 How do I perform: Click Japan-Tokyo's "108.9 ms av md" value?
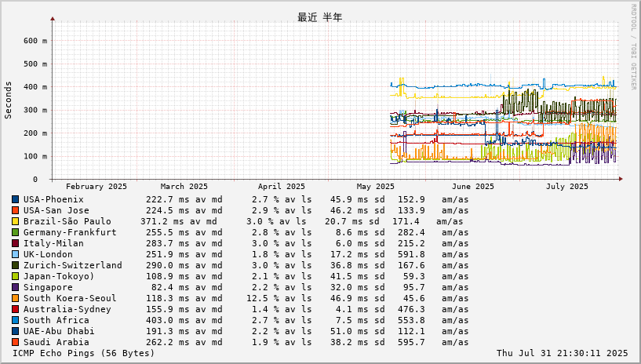tap(184, 277)
